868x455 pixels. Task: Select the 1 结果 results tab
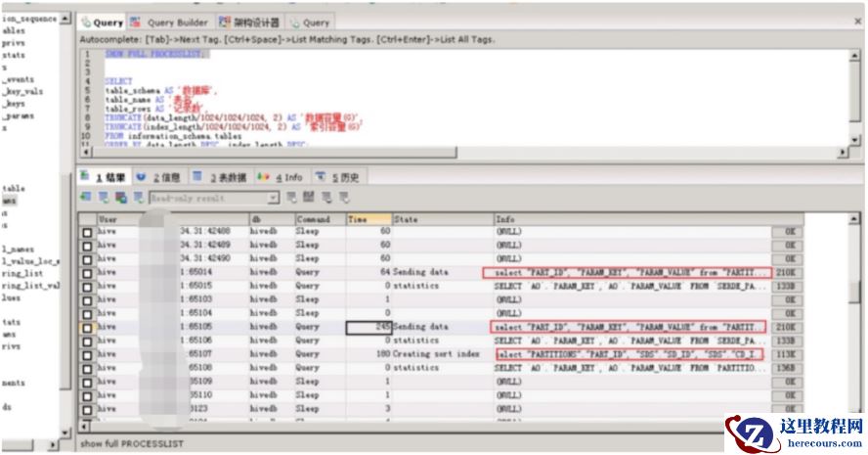(x=104, y=177)
